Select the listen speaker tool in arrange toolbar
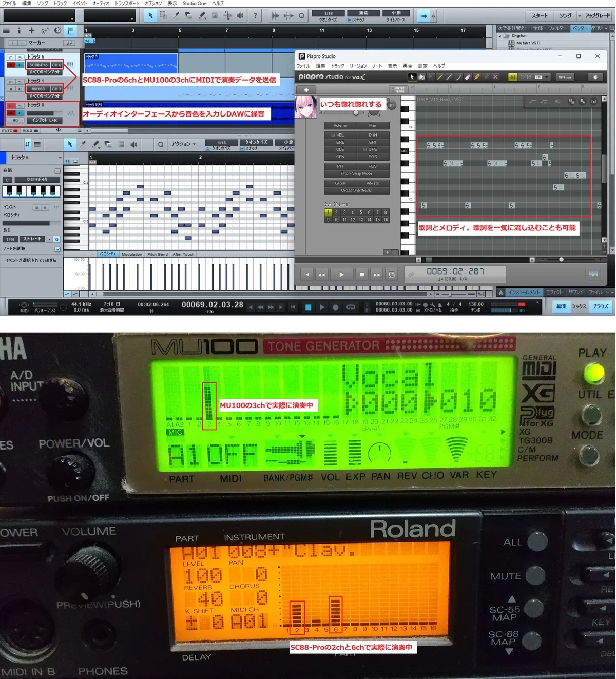 [240, 16]
